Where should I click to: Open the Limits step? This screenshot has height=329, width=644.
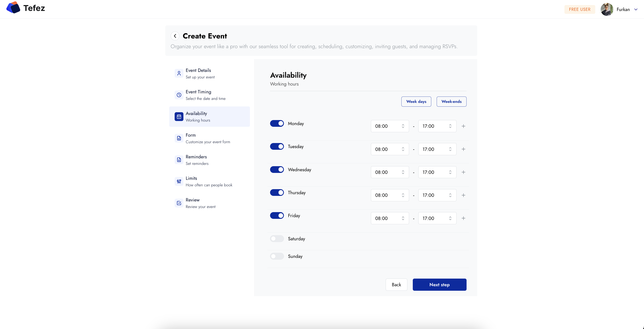[x=210, y=181]
